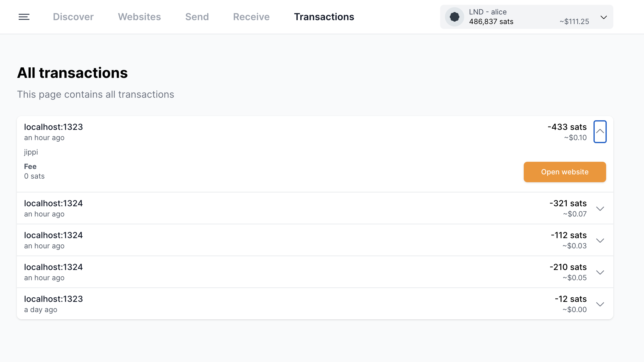Click the Open website button

[565, 172]
